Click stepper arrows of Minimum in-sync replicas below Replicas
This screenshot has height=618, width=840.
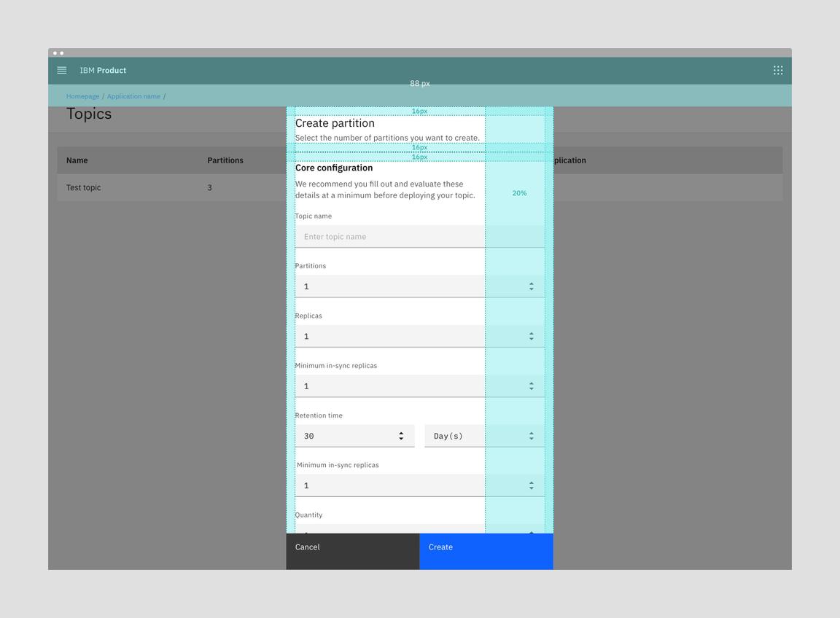click(531, 386)
